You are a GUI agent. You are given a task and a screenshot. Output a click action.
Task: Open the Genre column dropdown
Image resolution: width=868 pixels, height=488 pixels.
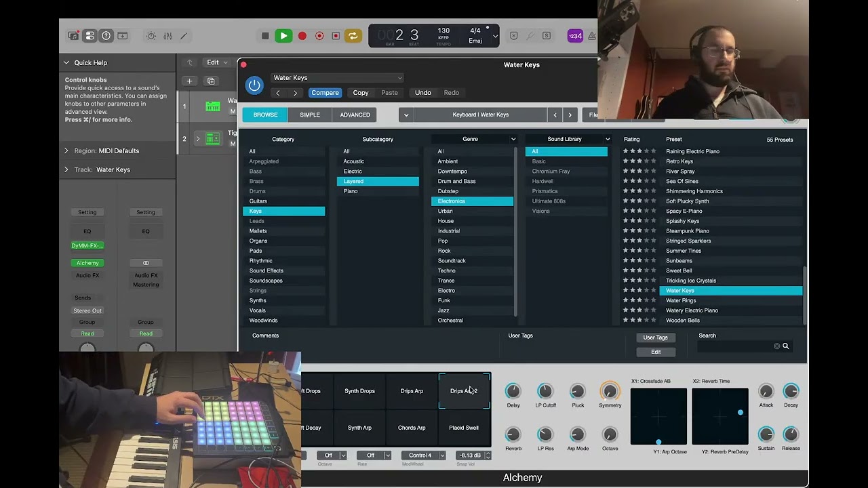[513, 139]
